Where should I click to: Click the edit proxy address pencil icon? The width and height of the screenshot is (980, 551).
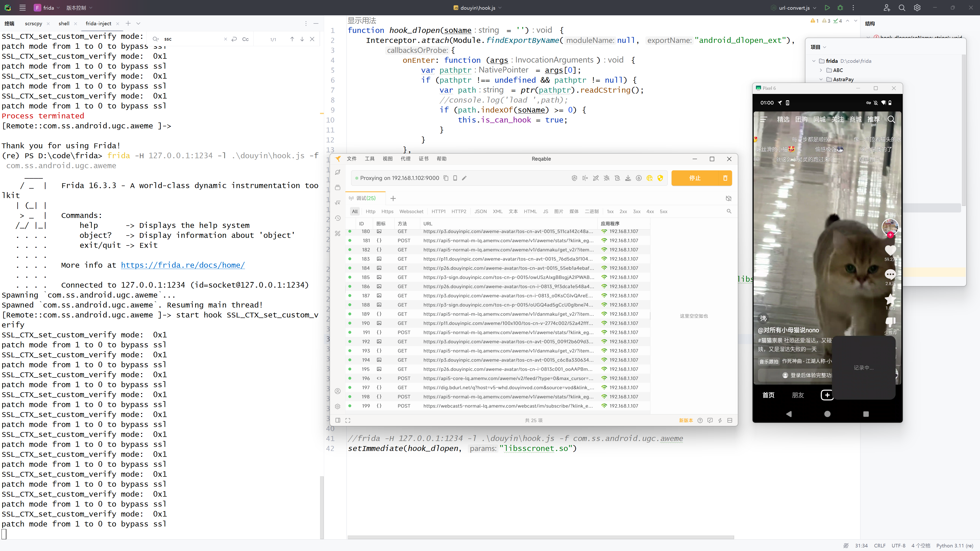point(464,178)
